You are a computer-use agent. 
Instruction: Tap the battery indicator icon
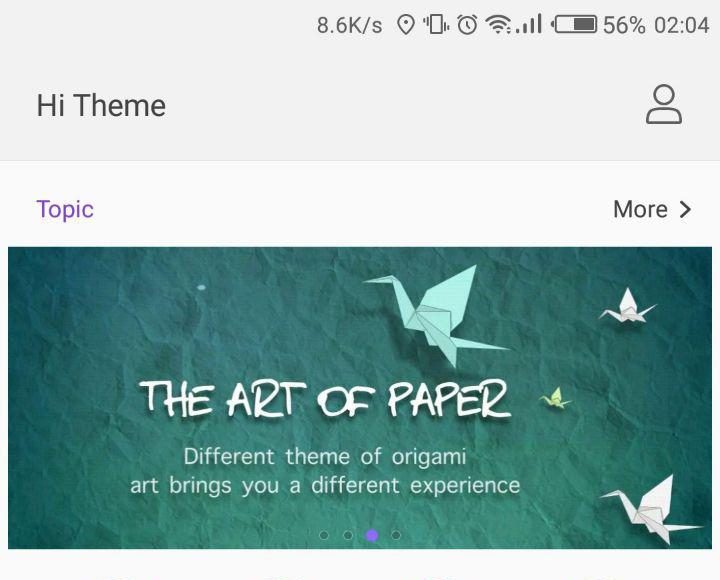pyautogui.click(x=574, y=24)
